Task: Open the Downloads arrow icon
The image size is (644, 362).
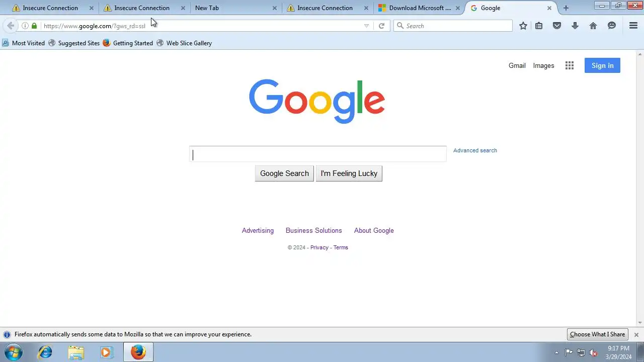Action: pyautogui.click(x=575, y=26)
